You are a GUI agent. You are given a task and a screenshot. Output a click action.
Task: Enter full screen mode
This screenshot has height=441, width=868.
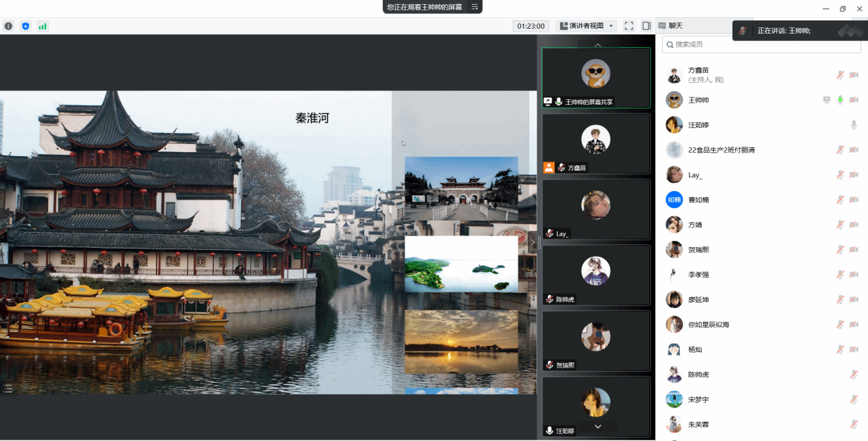click(x=628, y=26)
